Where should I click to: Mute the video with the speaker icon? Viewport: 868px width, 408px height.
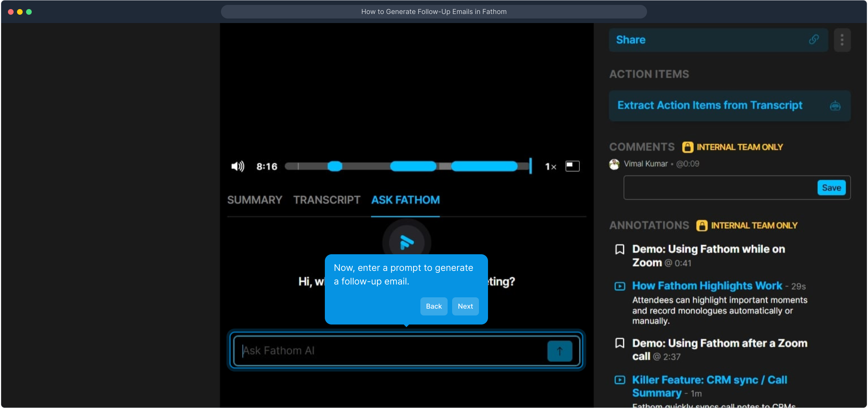[238, 166]
